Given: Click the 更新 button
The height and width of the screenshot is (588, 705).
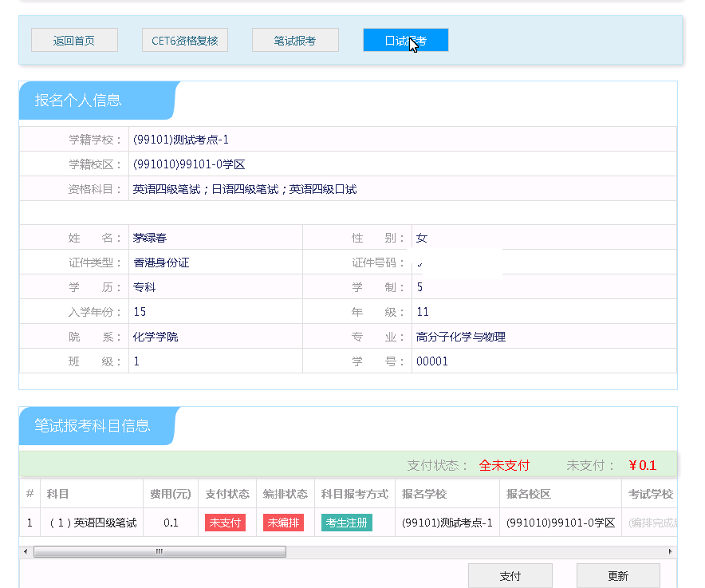Looking at the screenshot, I should 618,576.
